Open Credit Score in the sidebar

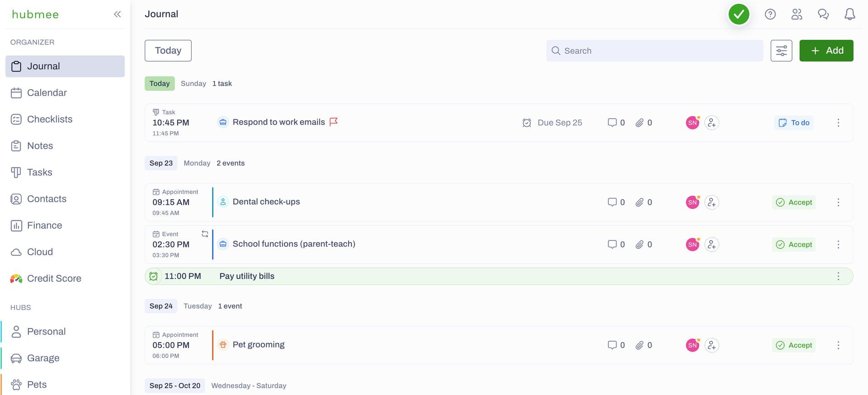(x=65, y=279)
